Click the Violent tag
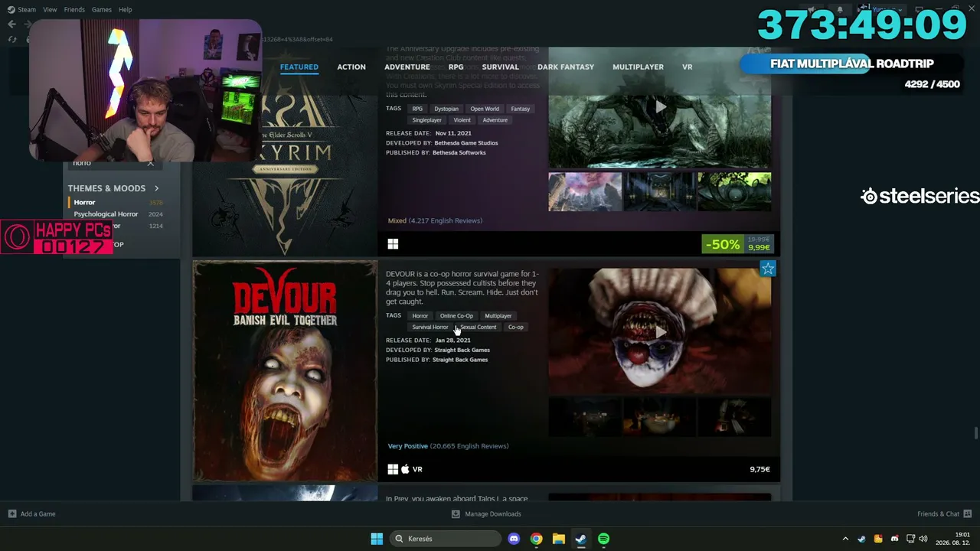The height and width of the screenshot is (551, 980). (x=462, y=120)
